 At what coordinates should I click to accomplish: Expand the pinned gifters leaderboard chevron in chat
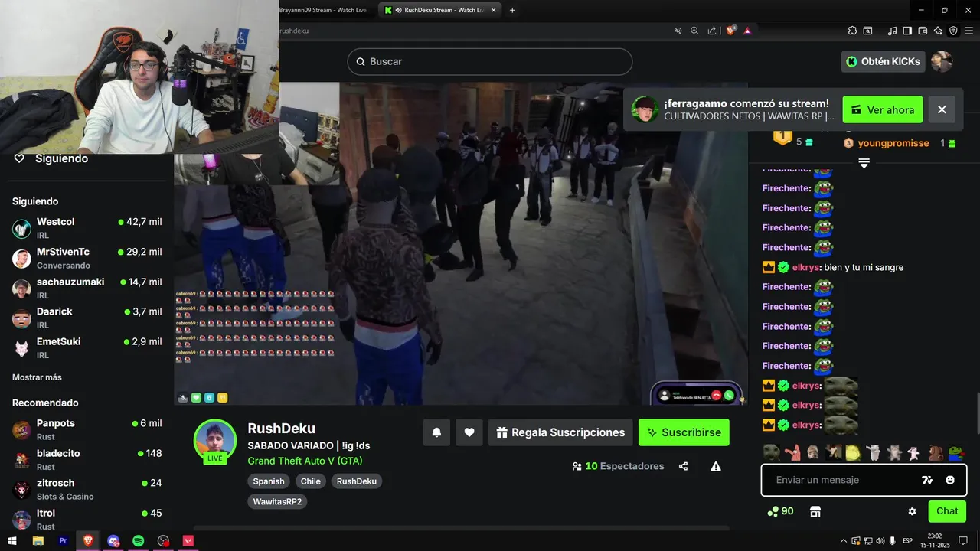[x=864, y=163]
